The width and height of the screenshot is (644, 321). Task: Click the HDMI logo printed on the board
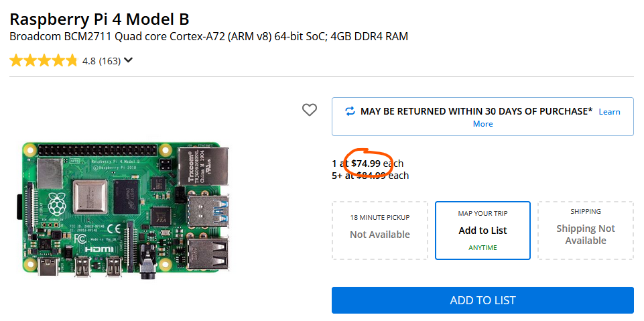pyautogui.click(x=91, y=248)
